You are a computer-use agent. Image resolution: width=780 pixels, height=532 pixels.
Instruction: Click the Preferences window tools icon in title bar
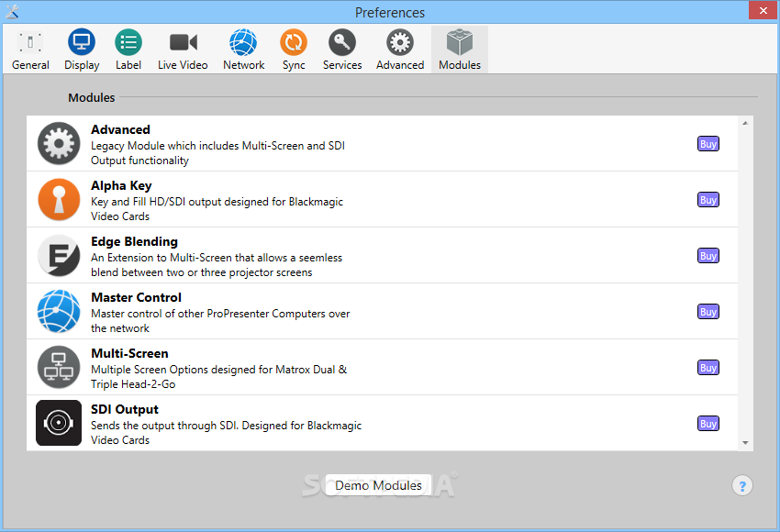13,11
